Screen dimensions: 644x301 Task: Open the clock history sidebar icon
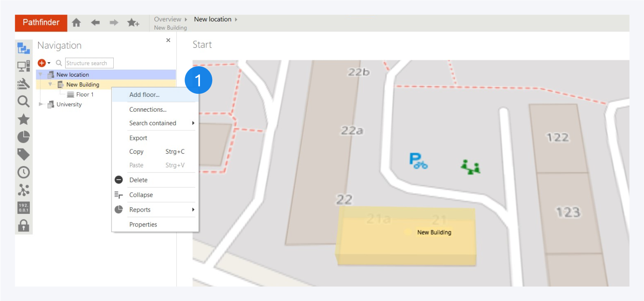click(x=24, y=172)
